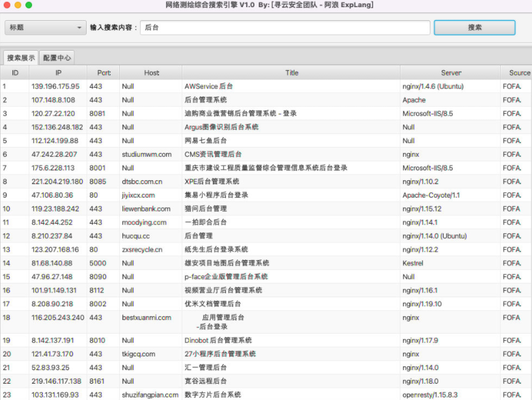Click the Port column header
Image resolution: width=532 pixels, height=400 pixels.
[x=104, y=73]
